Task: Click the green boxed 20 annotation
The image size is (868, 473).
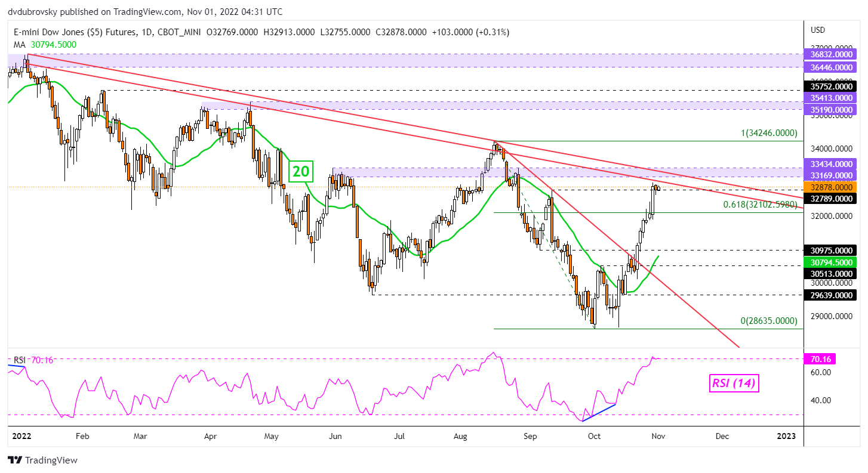Action: (x=301, y=172)
